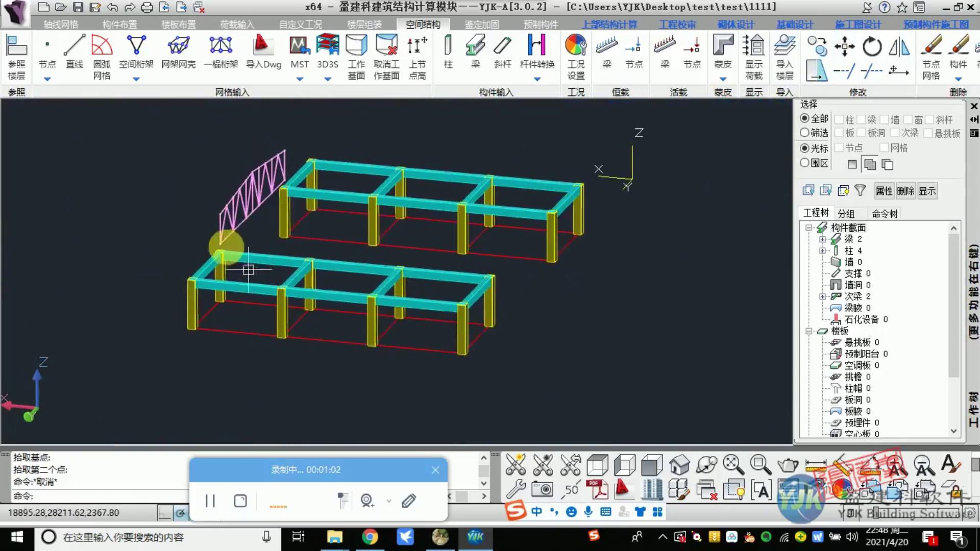980x551 pixels.
Task: Collapse the 构件截面 tree node
Action: (808, 228)
